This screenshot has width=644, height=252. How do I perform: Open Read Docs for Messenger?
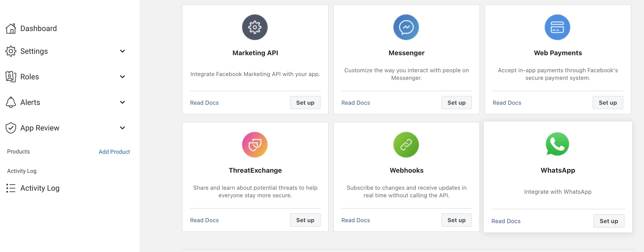[x=356, y=103]
